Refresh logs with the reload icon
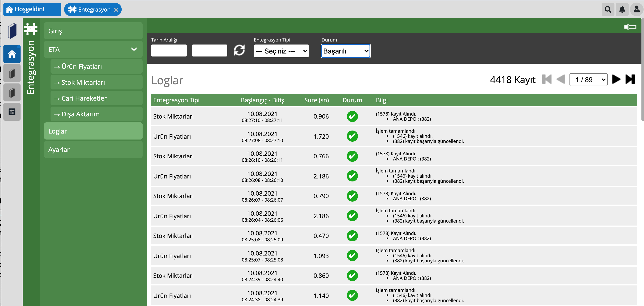 pos(239,50)
